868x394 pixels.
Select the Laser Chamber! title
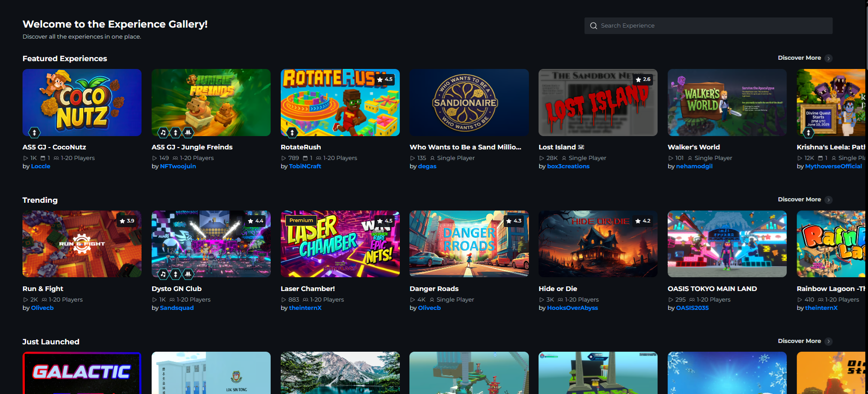308,289
